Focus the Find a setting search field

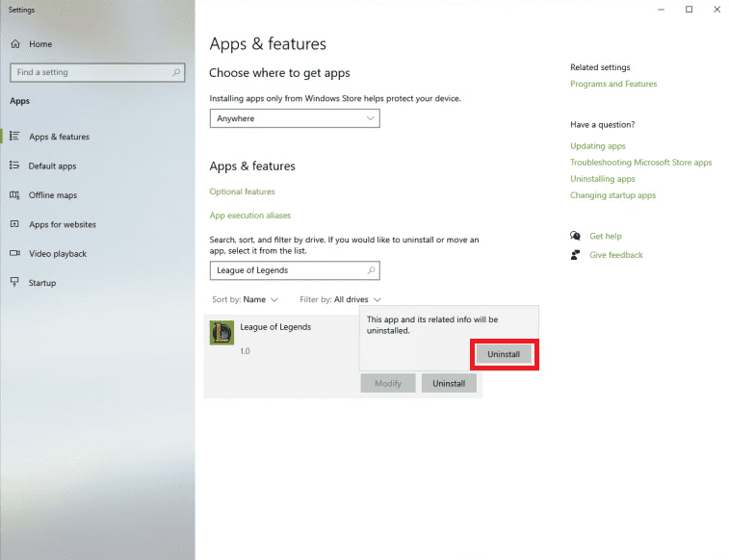pyautogui.click(x=97, y=72)
